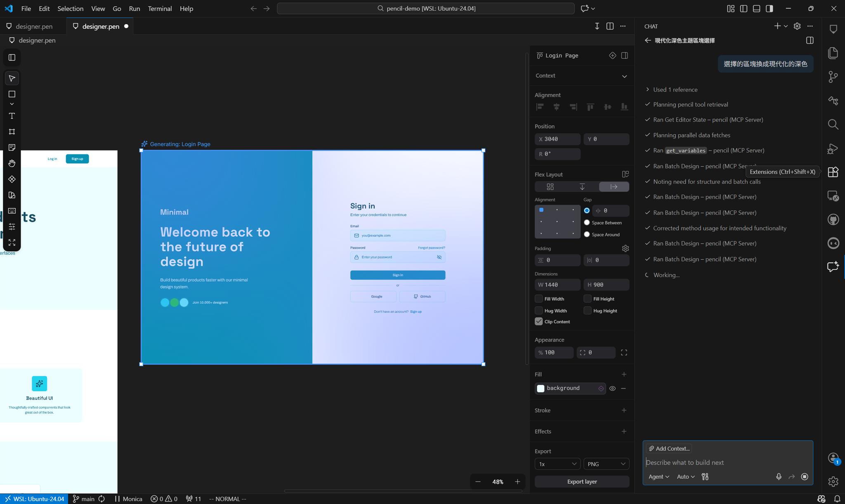Select the Frame tool icon

(x=12, y=132)
